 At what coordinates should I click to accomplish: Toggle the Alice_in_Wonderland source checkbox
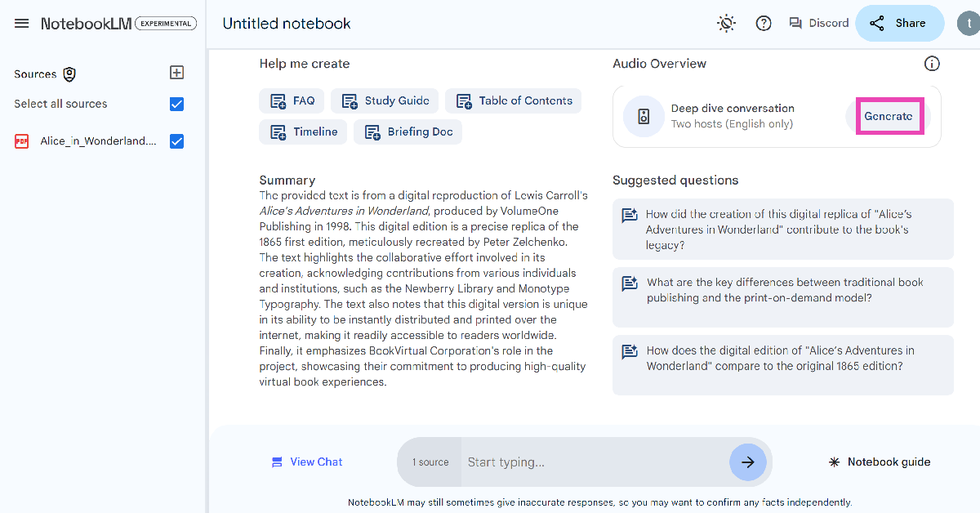pos(176,141)
